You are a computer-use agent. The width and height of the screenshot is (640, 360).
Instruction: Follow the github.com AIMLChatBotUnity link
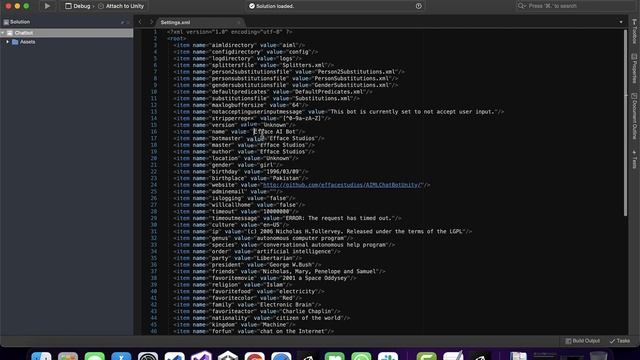click(x=342, y=185)
